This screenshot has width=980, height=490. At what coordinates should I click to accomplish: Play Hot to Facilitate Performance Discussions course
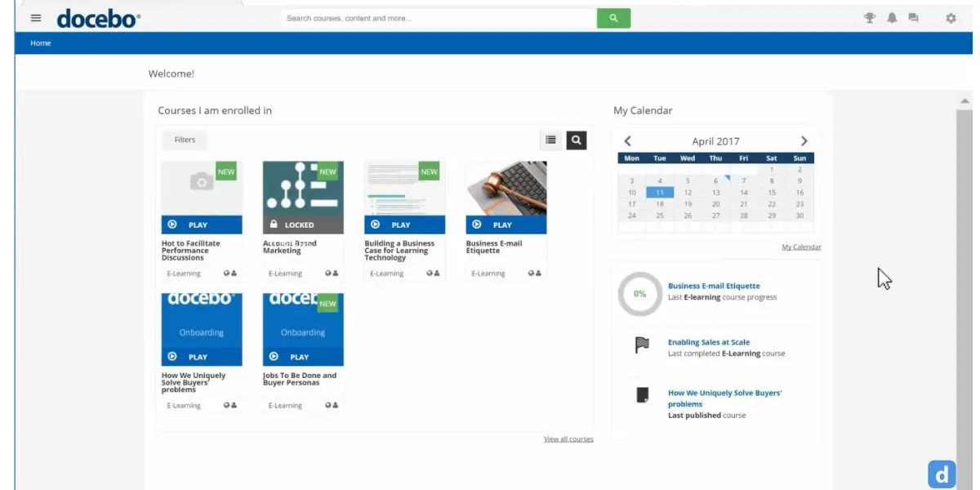[202, 225]
